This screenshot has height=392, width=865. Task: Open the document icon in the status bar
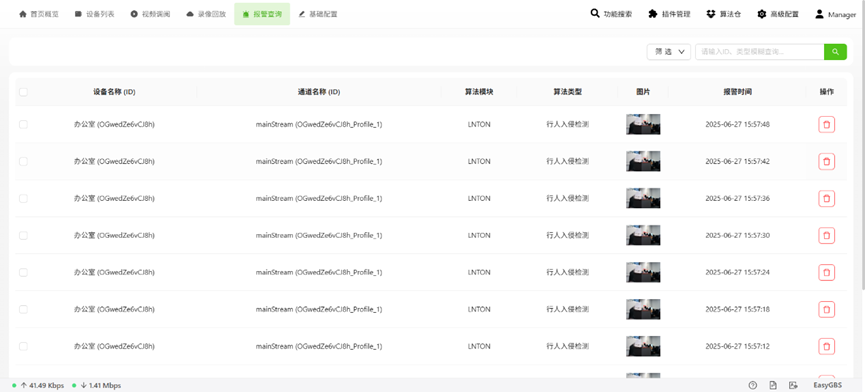point(773,385)
